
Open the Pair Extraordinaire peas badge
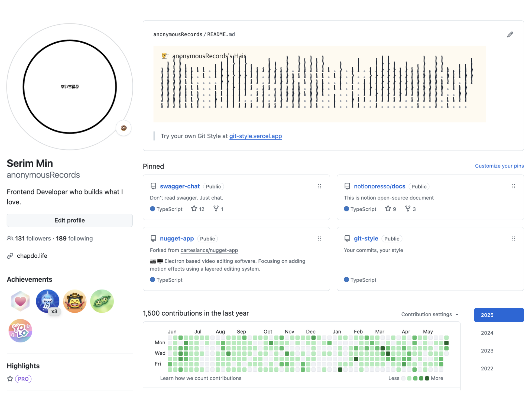tap(102, 301)
